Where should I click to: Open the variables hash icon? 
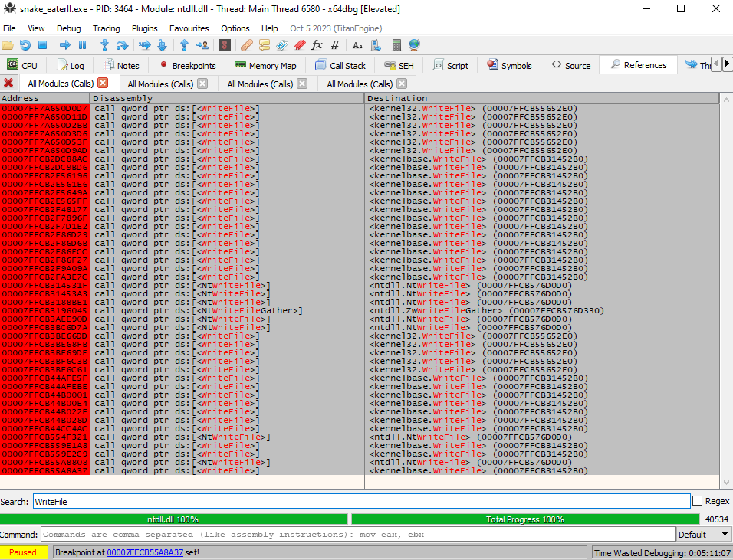(x=335, y=45)
